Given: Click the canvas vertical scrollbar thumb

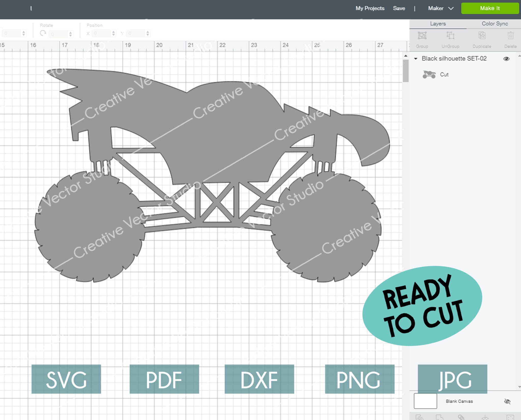Looking at the screenshot, I should click(406, 71).
